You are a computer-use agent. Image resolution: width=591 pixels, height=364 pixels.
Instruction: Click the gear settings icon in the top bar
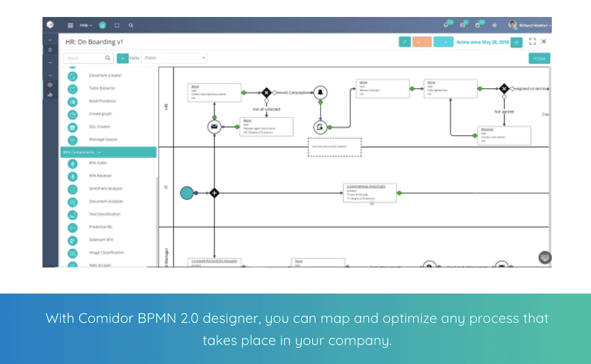pyautogui.click(x=494, y=25)
